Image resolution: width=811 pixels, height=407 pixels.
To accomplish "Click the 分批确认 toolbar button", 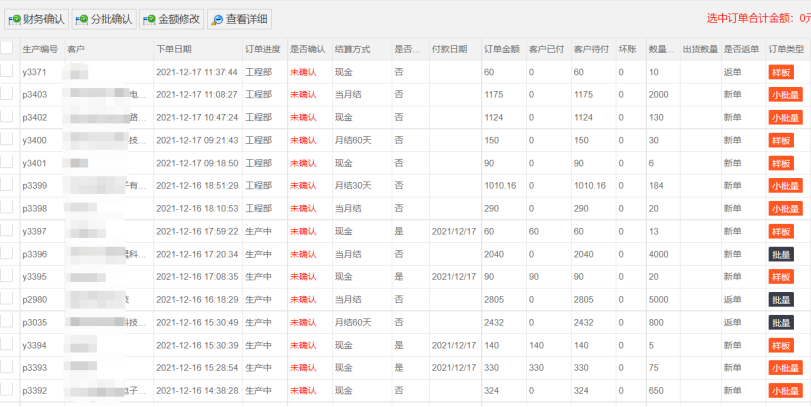I will pos(104,19).
